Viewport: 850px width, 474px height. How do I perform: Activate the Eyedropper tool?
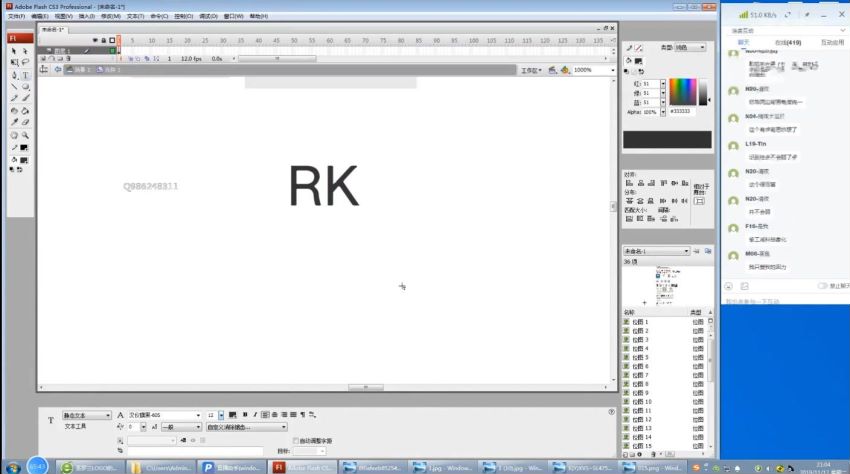[14, 123]
